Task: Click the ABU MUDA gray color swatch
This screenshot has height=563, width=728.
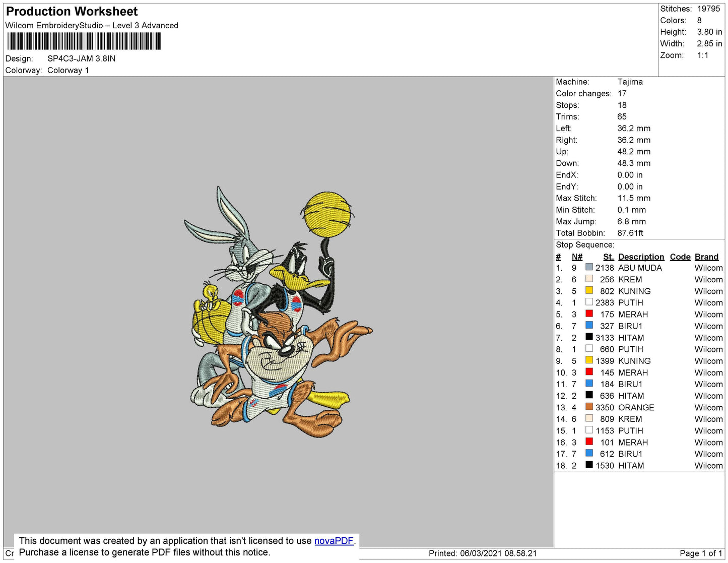Action: point(589,267)
